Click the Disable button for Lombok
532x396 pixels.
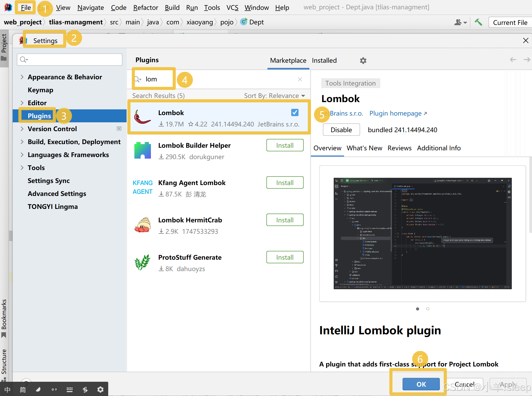(341, 130)
